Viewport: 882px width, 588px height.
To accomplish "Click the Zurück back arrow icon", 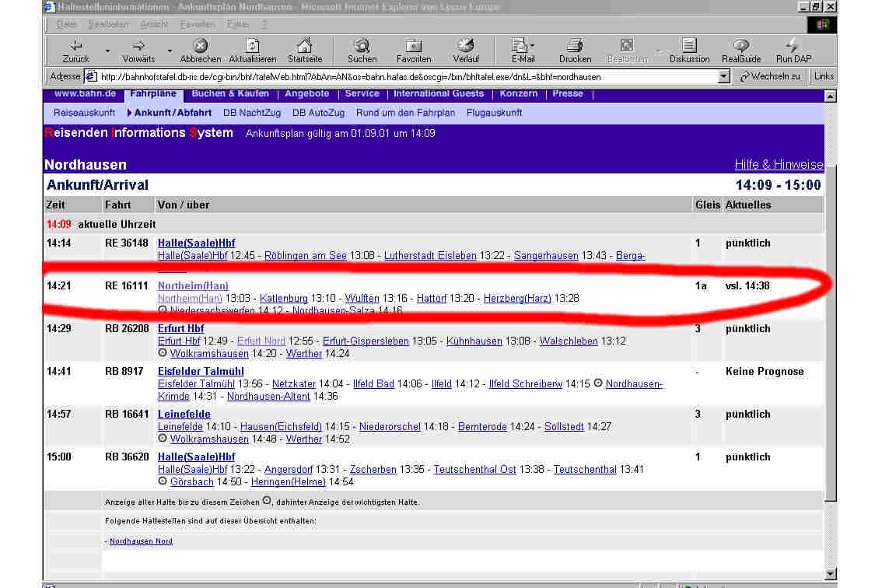I will [x=75, y=46].
